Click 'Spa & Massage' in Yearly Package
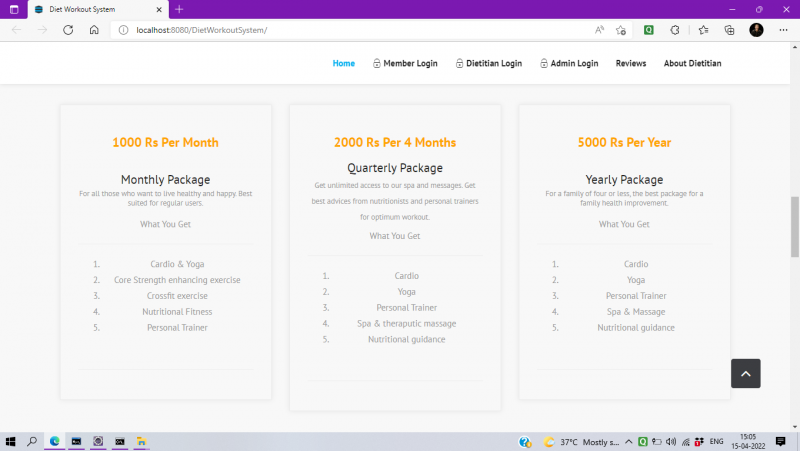Viewport: 800px width, 451px height. pos(636,312)
